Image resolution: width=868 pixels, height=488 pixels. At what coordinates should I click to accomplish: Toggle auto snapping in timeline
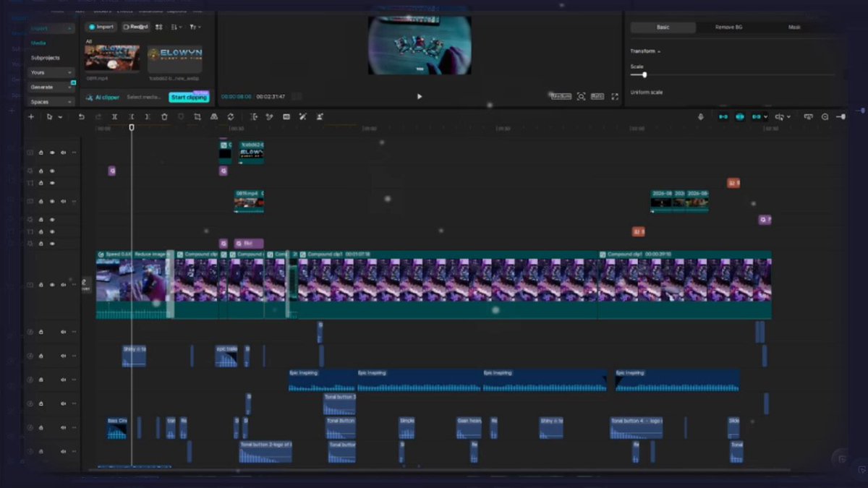740,116
